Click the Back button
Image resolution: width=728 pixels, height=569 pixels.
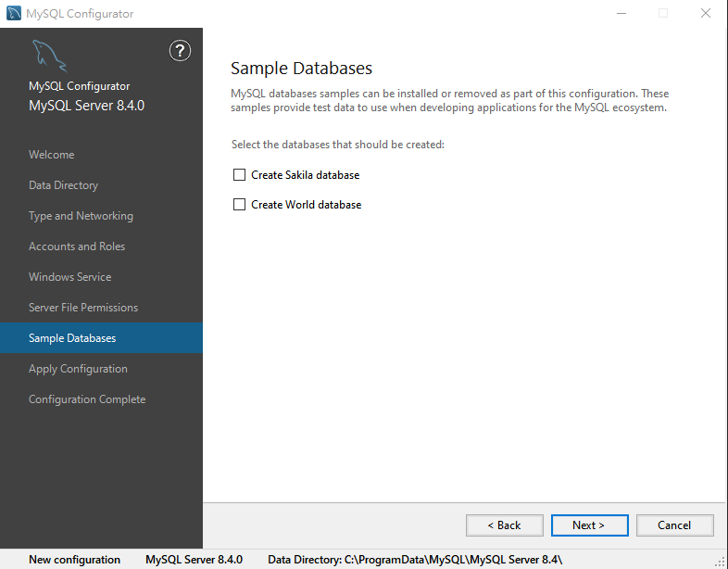pyautogui.click(x=505, y=525)
